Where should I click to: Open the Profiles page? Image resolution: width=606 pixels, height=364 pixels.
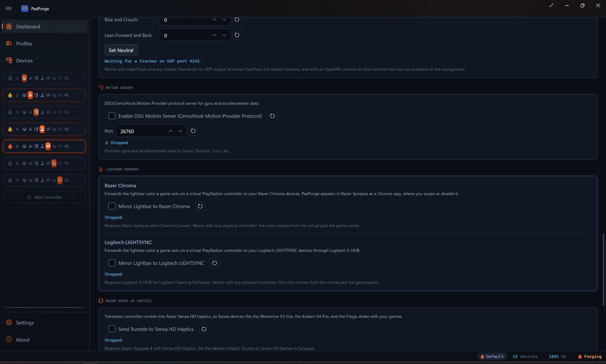coord(45,44)
